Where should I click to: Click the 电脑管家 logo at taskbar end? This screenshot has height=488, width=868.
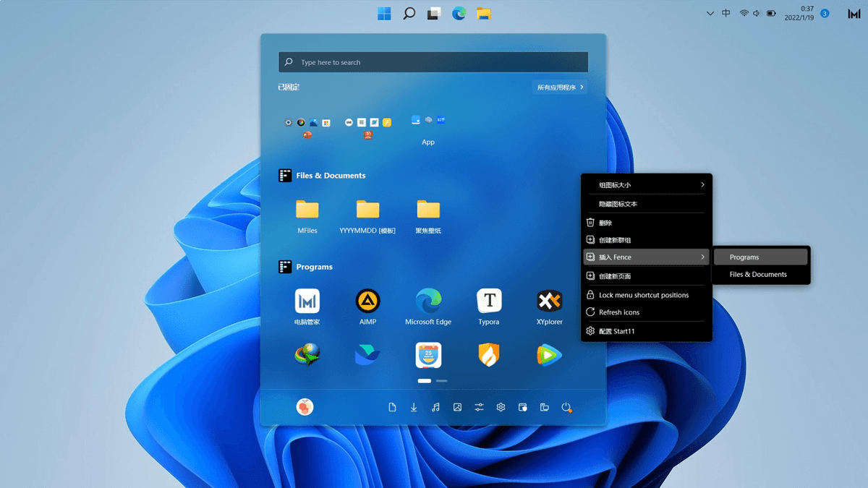pos(854,14)
